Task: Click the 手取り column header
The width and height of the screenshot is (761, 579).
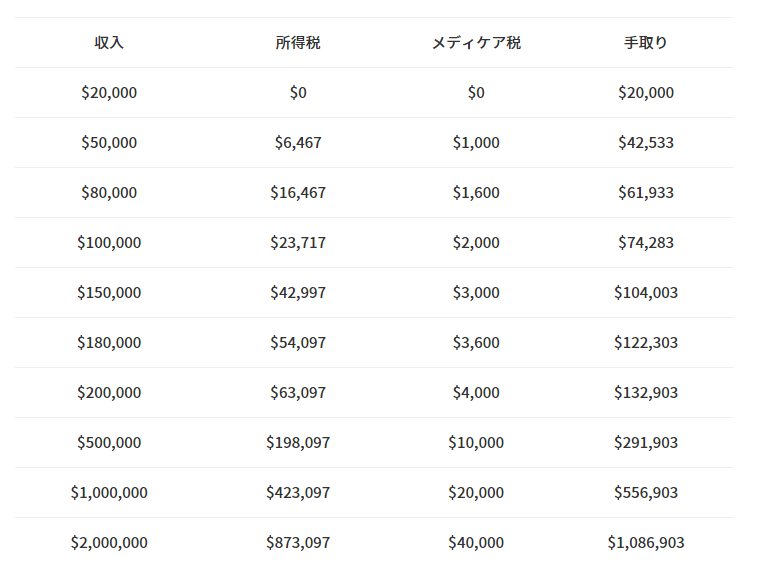Action: (646, 43)
